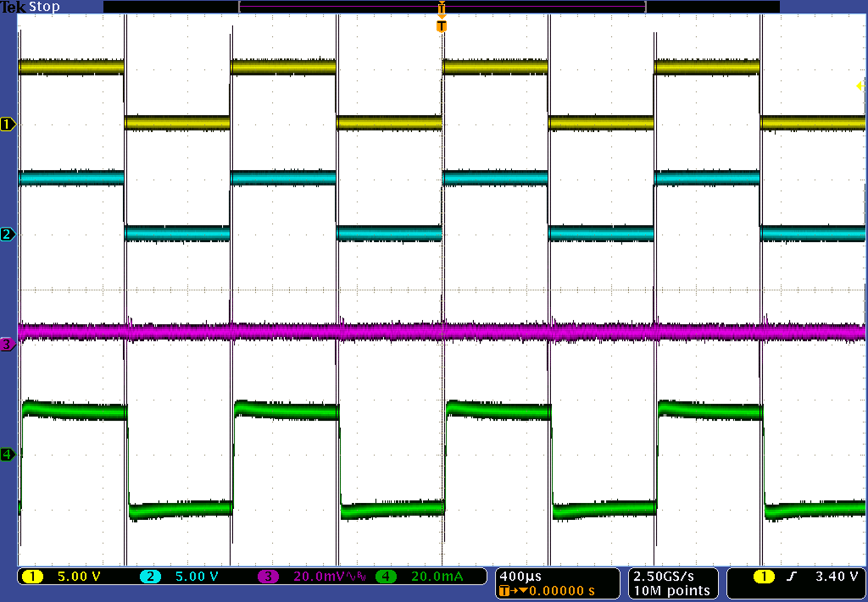Click the rising edge trigger slope icon
868x602 pixels.
[x=792, y=577]
